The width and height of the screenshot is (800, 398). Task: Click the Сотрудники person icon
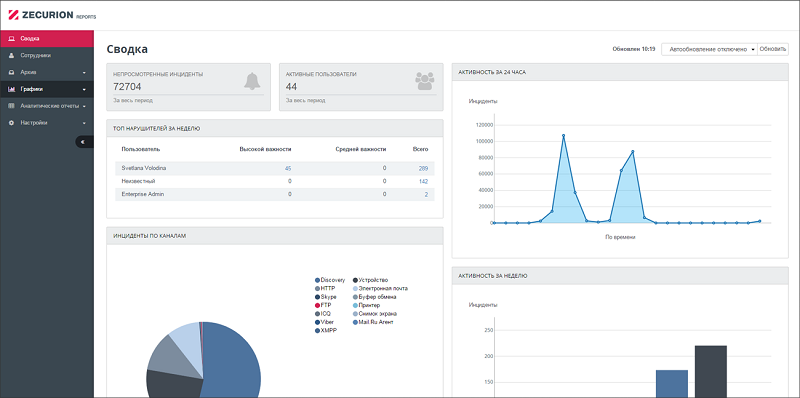[11, 55]
